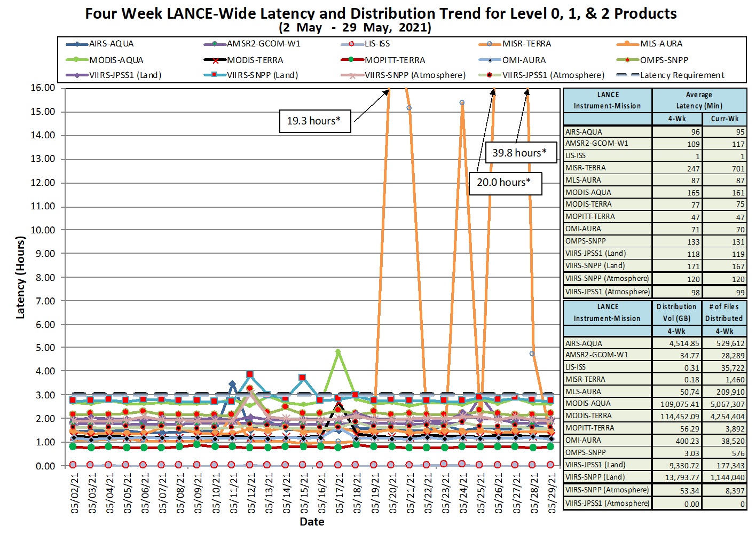Viewport: 756px width, 541px height.
Task: Click AMSR2-GCOM-W1 current week value 117
Action: 738,144
